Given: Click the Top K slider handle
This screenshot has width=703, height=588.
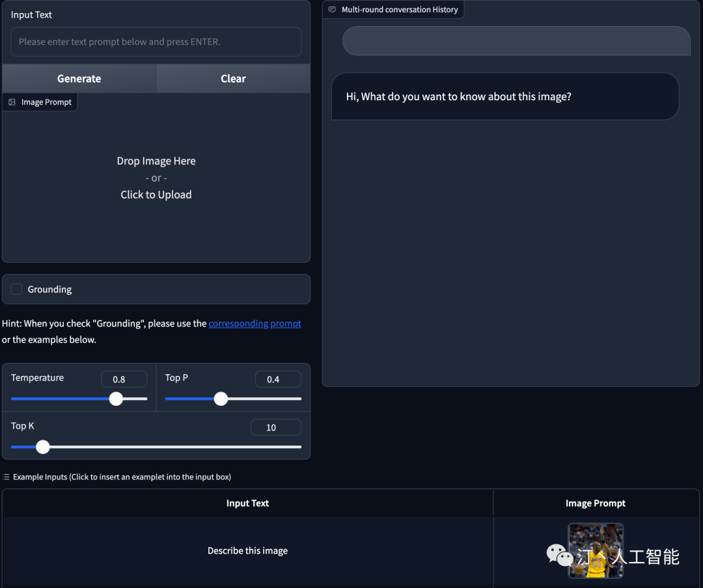Looking at the screenshot, I should tap(42, 446).
